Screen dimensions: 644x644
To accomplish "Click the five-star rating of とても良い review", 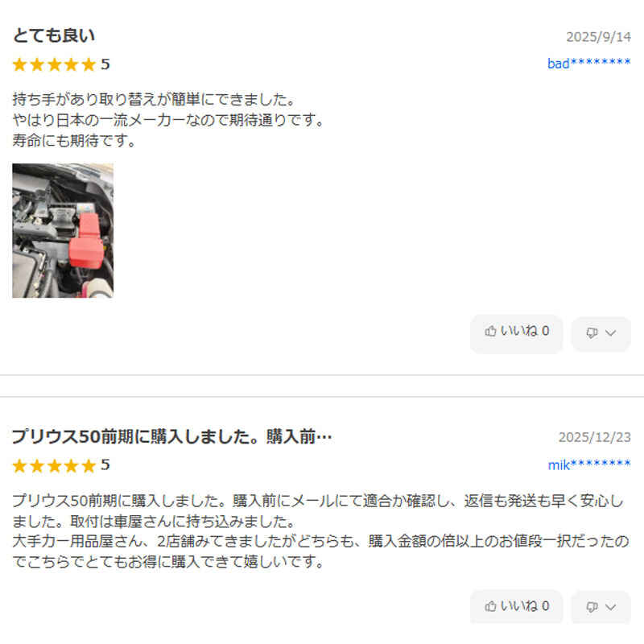I will pos(61,64).
